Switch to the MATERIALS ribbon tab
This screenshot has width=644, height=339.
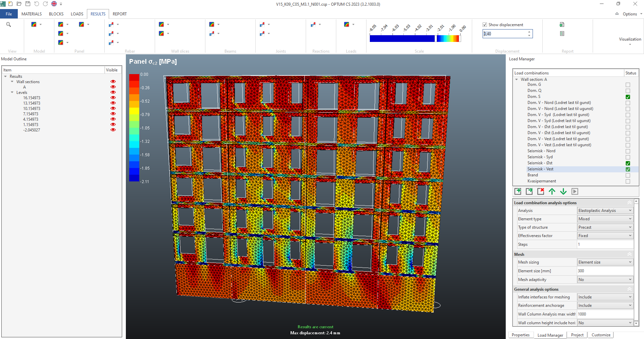click(x=31, y=14)
